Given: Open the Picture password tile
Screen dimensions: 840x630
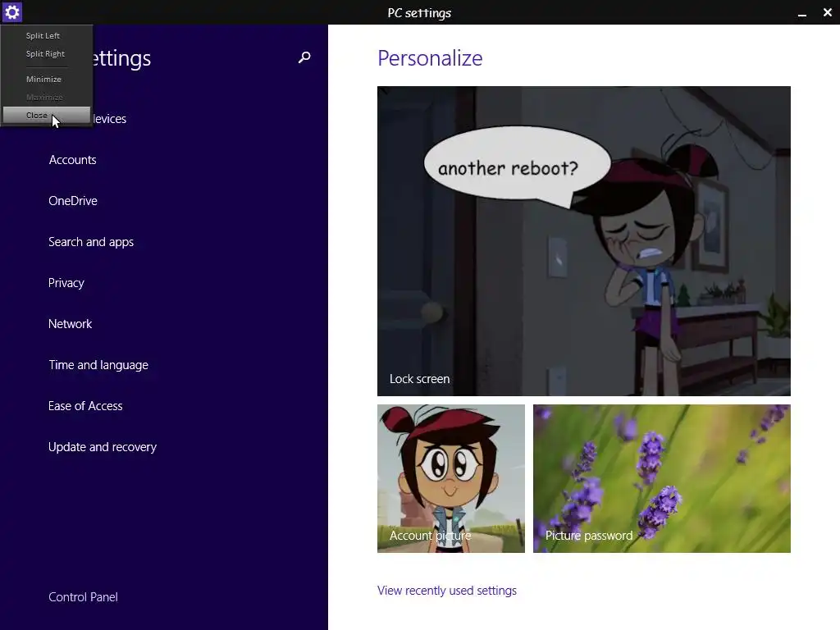Looking at the screenshot, I should [x=662, y=478].
